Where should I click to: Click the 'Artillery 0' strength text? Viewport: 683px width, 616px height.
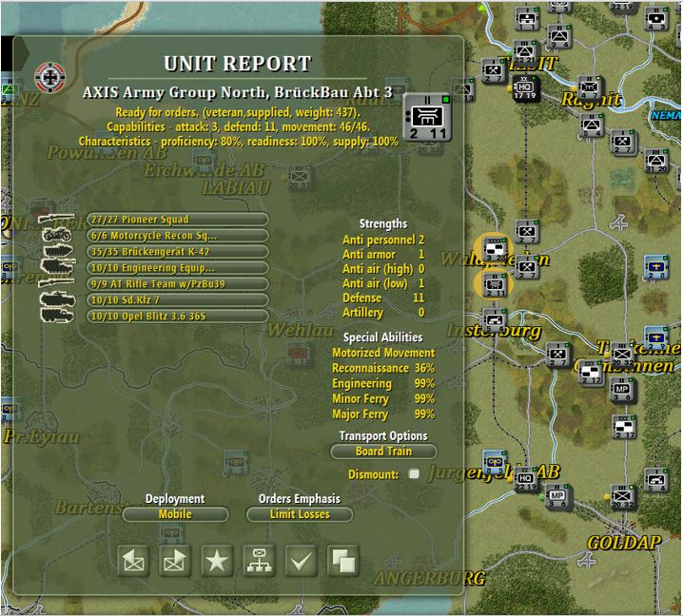(x=383, y=312)
